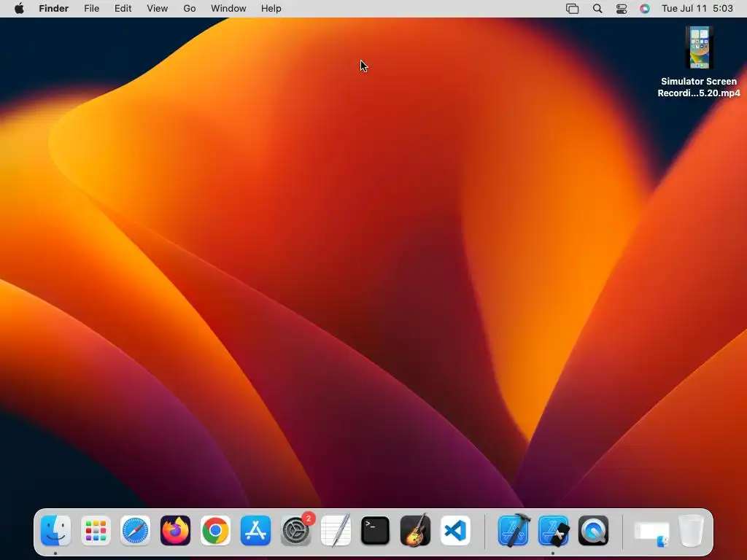The image size is (747, 560).
Task: Open the App Store icon
Action: point(255,530)
